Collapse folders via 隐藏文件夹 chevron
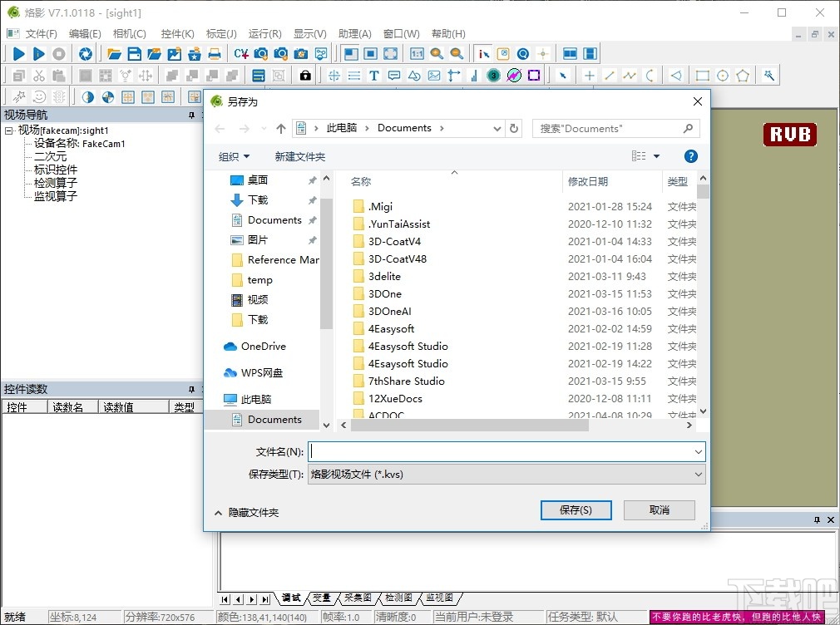This screenshot has height=625, width=840. pos(218,513)
